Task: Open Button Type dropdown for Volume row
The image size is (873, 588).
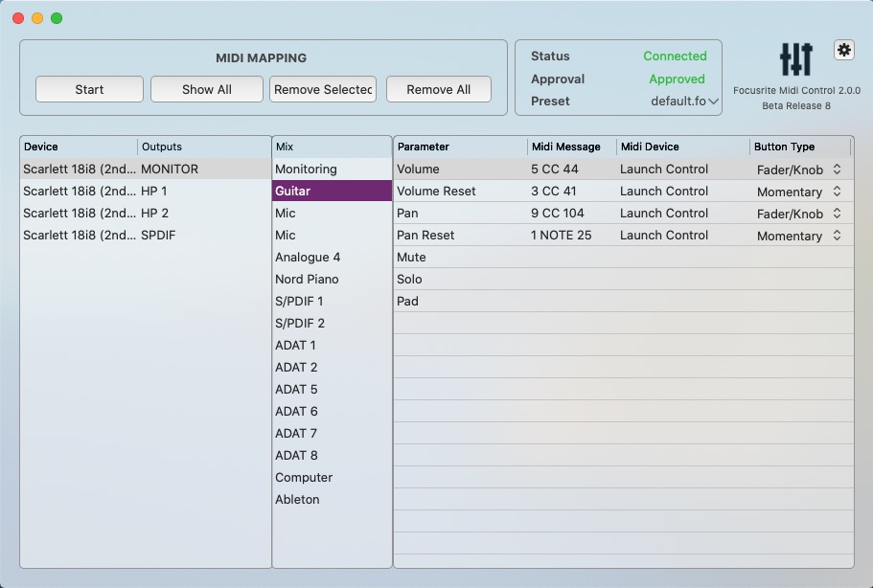Action: (799, 170)
